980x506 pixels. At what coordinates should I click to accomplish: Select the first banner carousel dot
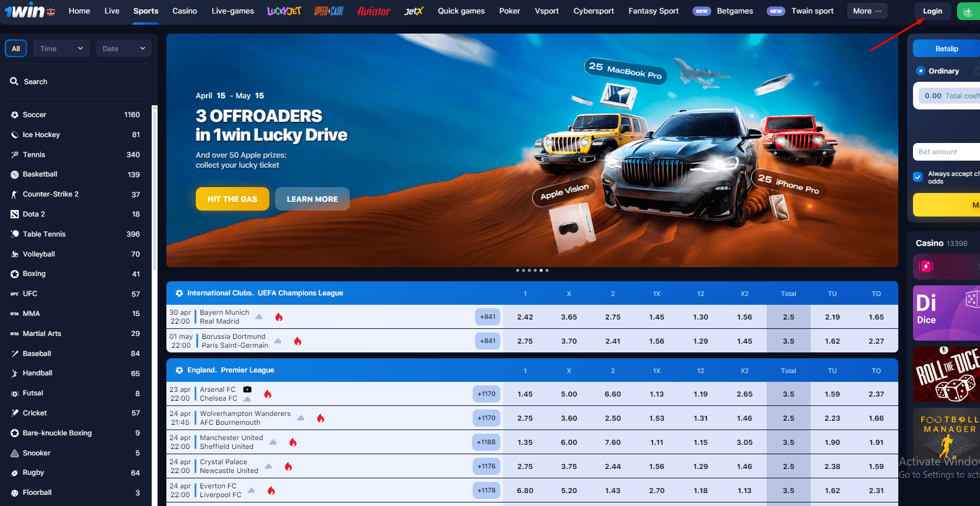[x=517, y=271]
